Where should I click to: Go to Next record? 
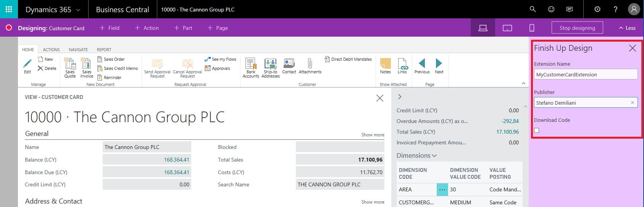(x=439, y=66)
